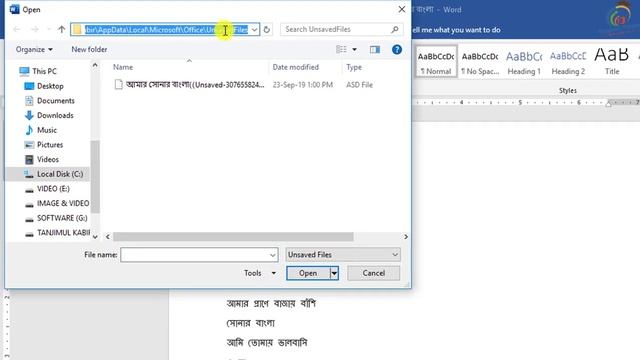Click the 23-Sep-19 1:00 PM date cell
This screenshot has width=640, height=360.
coord(302,85)
